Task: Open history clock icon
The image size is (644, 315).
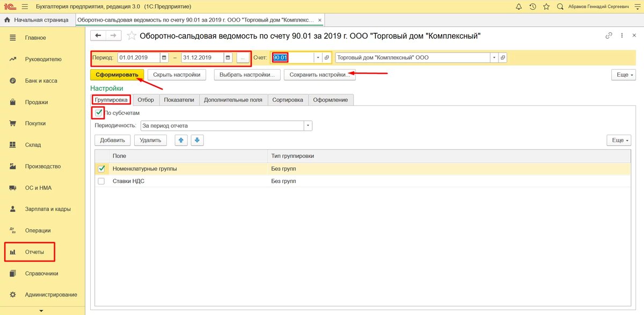Action: coord(532,6)
